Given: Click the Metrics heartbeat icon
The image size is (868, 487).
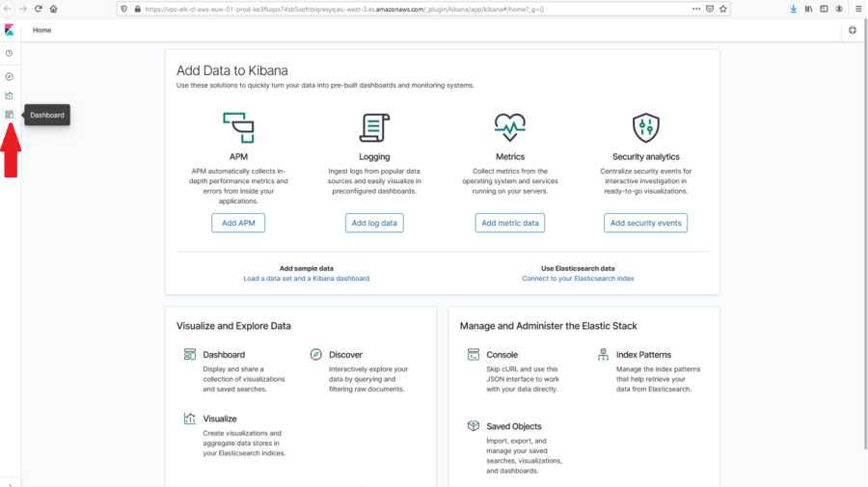Looking at the screenshot, I should (509, 127).
